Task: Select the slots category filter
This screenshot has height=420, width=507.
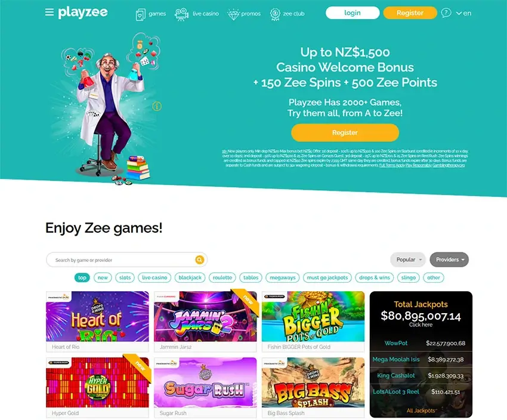Action: 125,277
